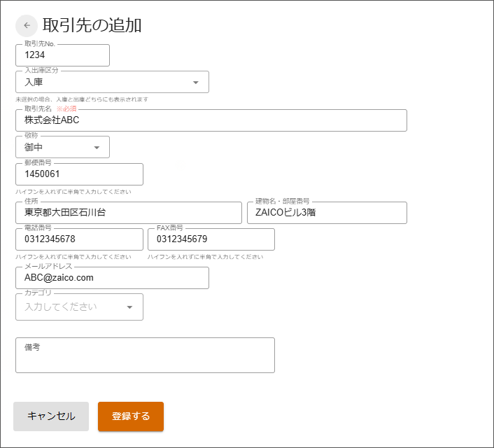Click the 取引先の追加 page title
Viewport: 494px width, 448px height.
(92, 25)
